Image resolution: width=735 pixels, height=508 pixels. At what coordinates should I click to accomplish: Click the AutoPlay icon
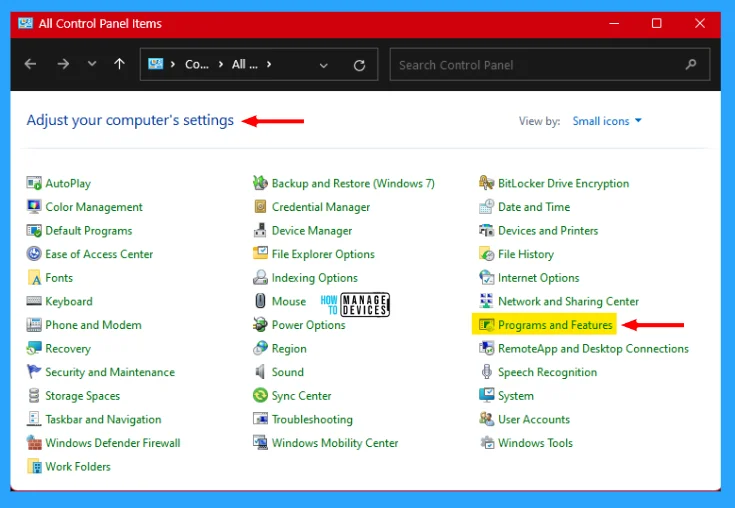(34, 183)
